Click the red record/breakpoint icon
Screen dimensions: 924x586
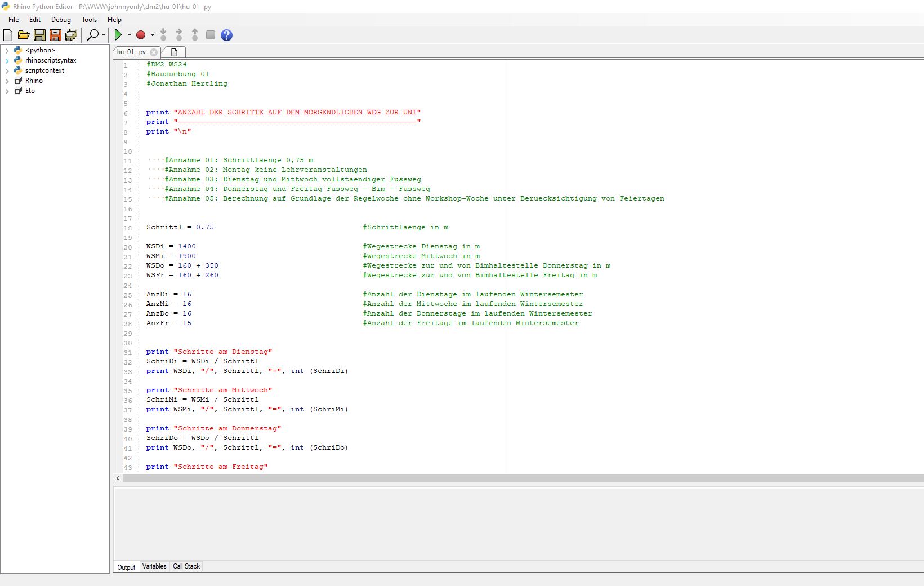[140, 34]
